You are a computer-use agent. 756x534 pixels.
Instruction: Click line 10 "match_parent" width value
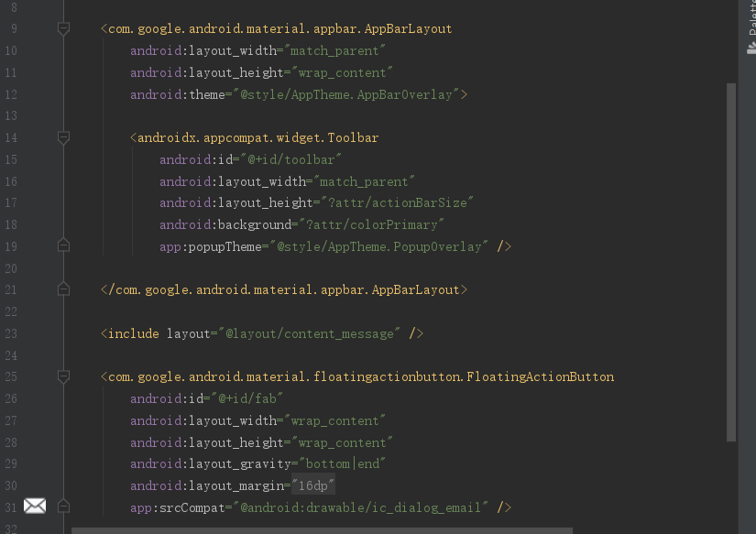tap(335, 50)
